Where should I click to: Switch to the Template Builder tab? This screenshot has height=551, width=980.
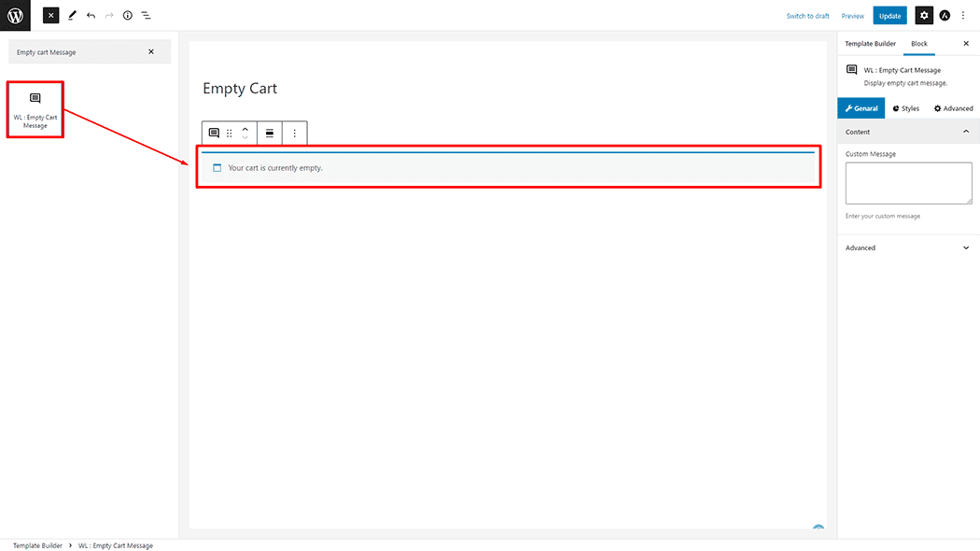click(870, 44)
